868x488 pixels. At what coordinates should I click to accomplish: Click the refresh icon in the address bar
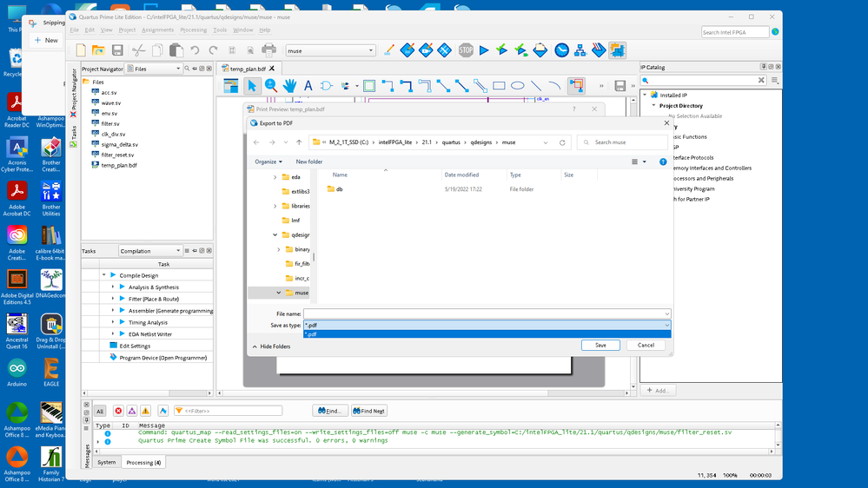click(562, 142)
